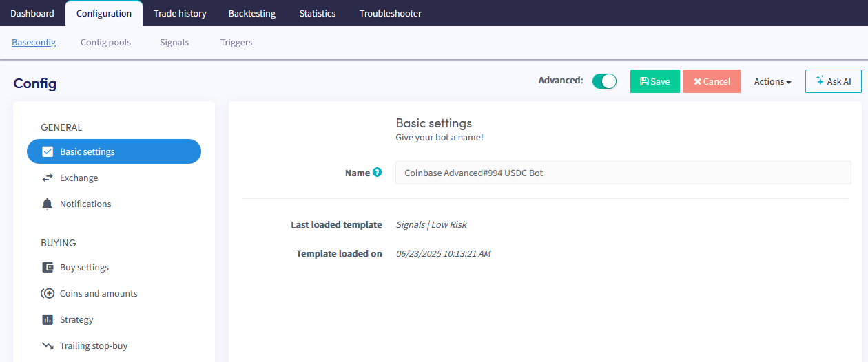Open the Coins and amounts section
The image size is (868, 362).
[x=114, y=293]
